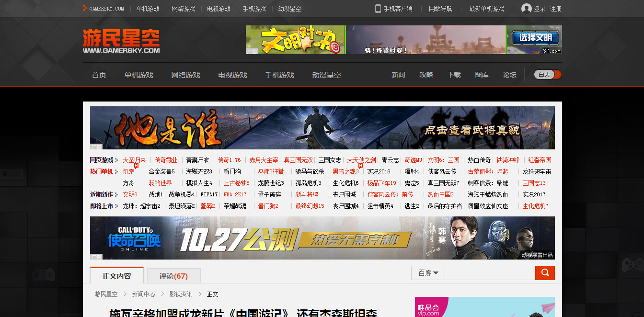Screen dimensions: 644x317
Task: Open the 上古卷轴5 link
Action: pos(236,183)
